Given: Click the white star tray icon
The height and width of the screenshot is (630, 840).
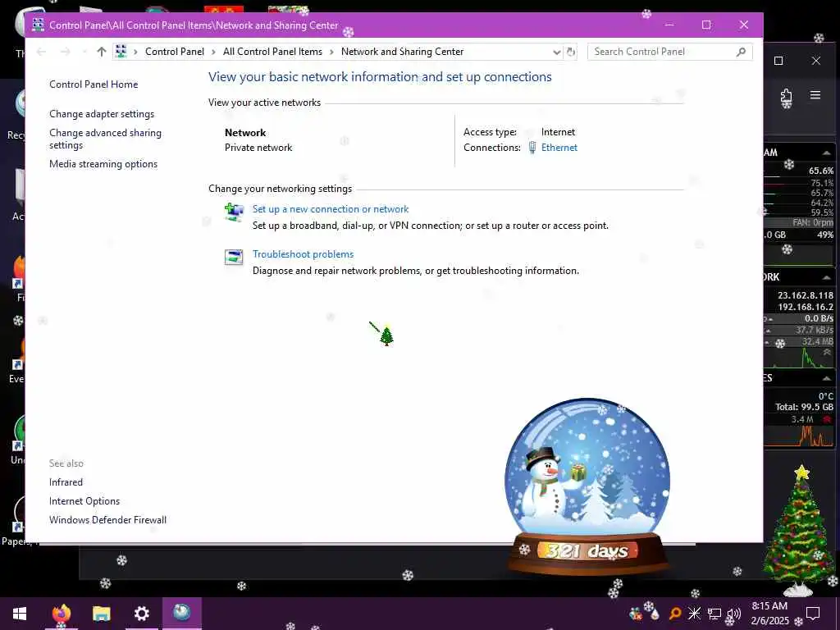Looking at the screenshot, I should (x=694, y=614).
